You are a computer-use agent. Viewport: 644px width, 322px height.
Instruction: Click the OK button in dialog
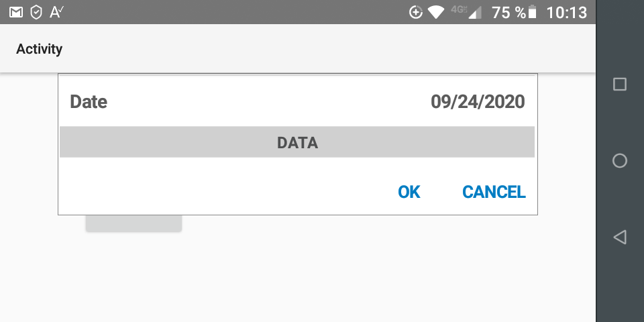409,193
